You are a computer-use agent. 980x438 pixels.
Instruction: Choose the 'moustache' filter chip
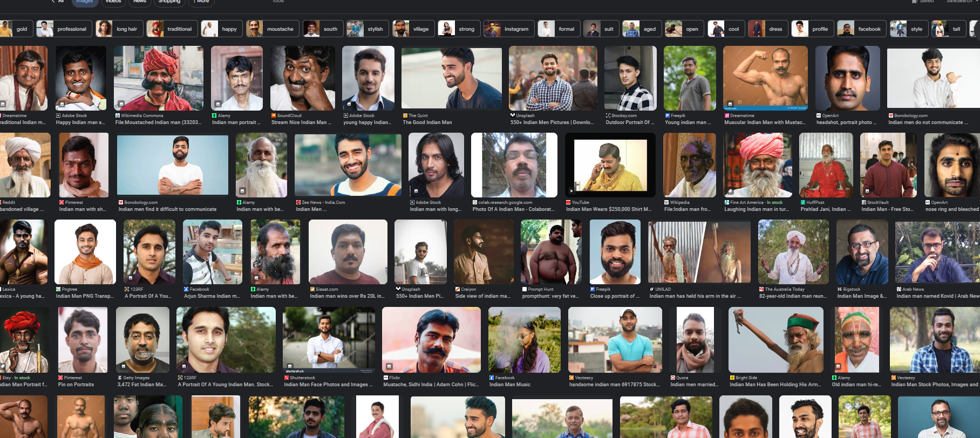click(x=272, y=29)
